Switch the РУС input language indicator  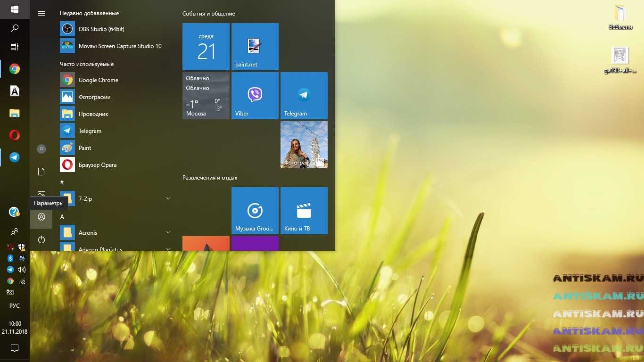pyautogui.click(x=15, y=306)
